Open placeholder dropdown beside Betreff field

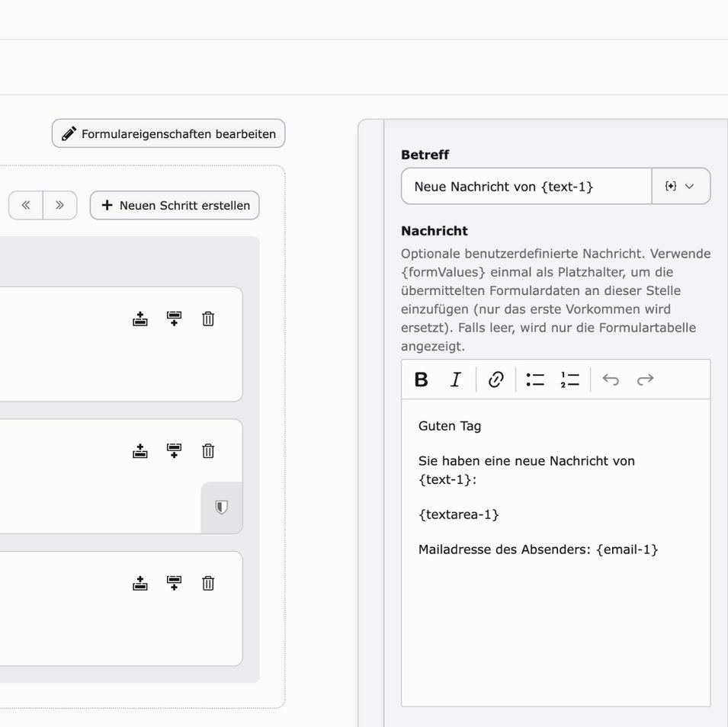point(681,186)
